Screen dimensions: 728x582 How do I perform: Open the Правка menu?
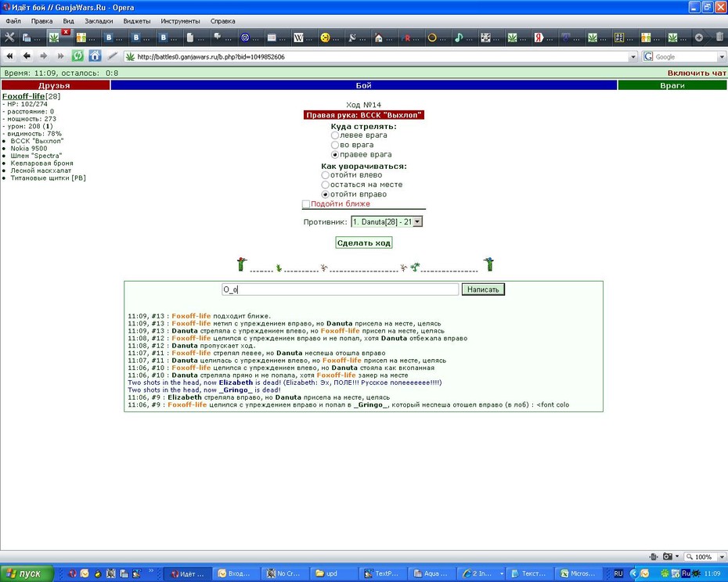41,21
